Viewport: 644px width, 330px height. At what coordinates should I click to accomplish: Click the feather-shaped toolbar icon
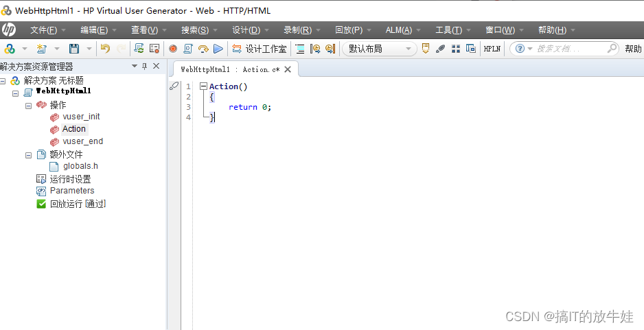[441, 49]
